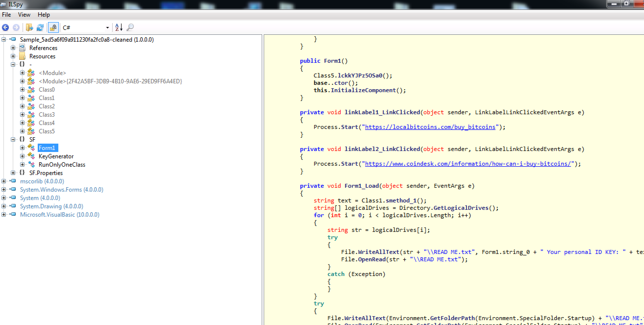Click the References folder icon
This screenshot has height=325, width=644.
point(23,48)
